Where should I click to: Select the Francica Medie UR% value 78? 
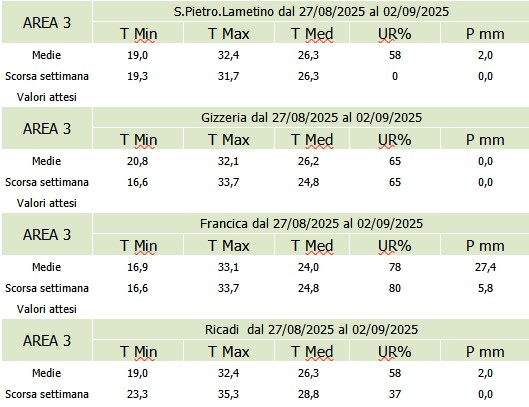(395, 267)
